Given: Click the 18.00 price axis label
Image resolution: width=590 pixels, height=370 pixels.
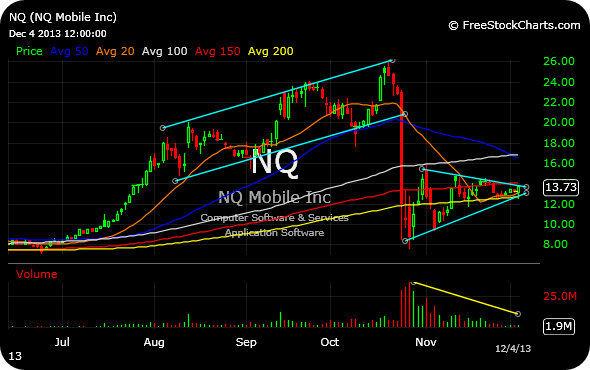Looking at the screenshot, I should tap(559, 143).
